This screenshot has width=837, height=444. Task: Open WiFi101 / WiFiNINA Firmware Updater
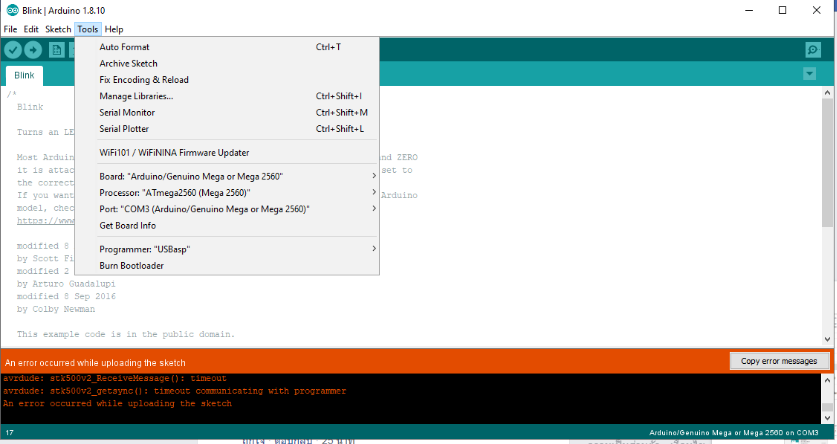[x=227, y=153]
